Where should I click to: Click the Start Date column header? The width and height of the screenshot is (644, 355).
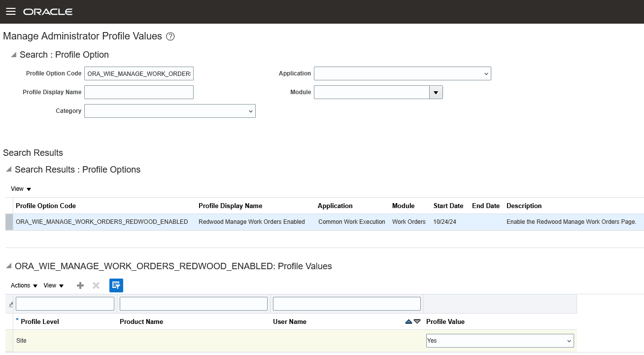[448, 206]
